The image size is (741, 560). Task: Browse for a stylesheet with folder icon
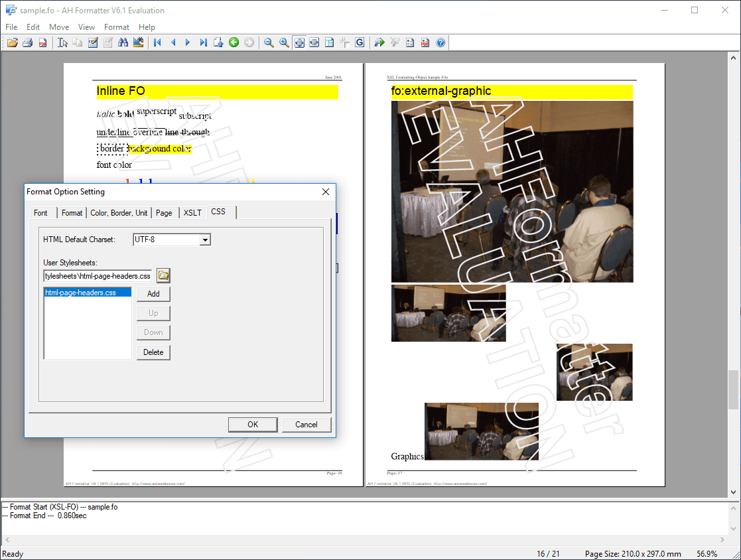pyautogui.click(x=163, y=275)
